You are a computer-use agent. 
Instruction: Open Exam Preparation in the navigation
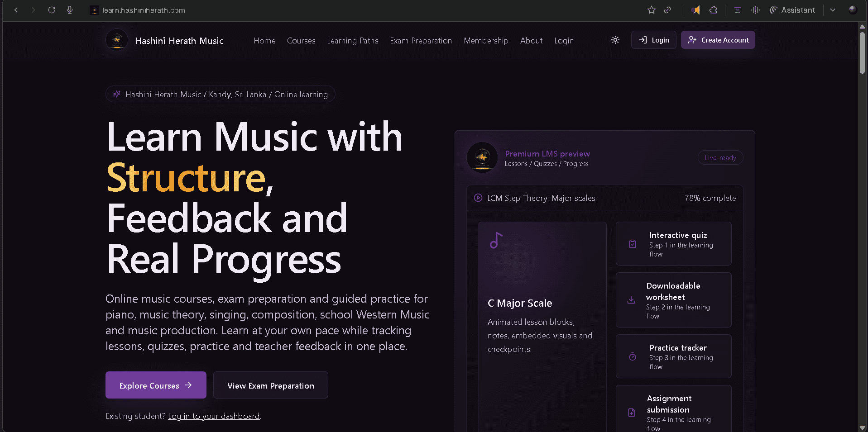point(421,41)
